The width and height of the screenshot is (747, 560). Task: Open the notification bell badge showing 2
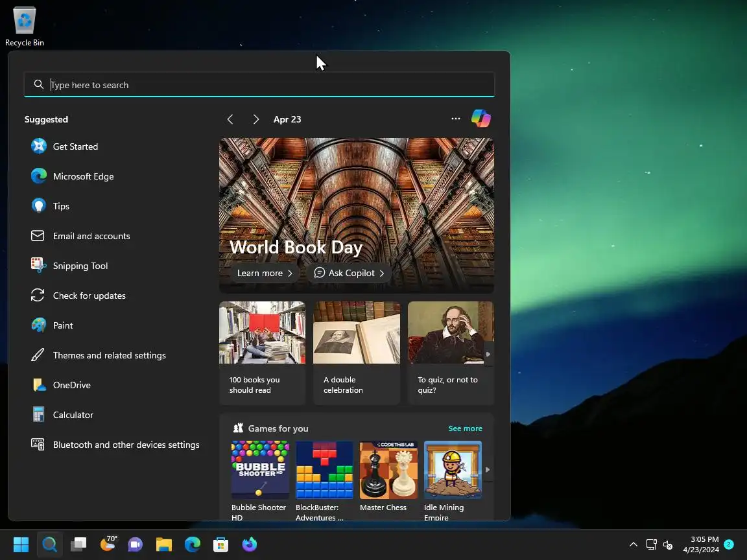728,544
